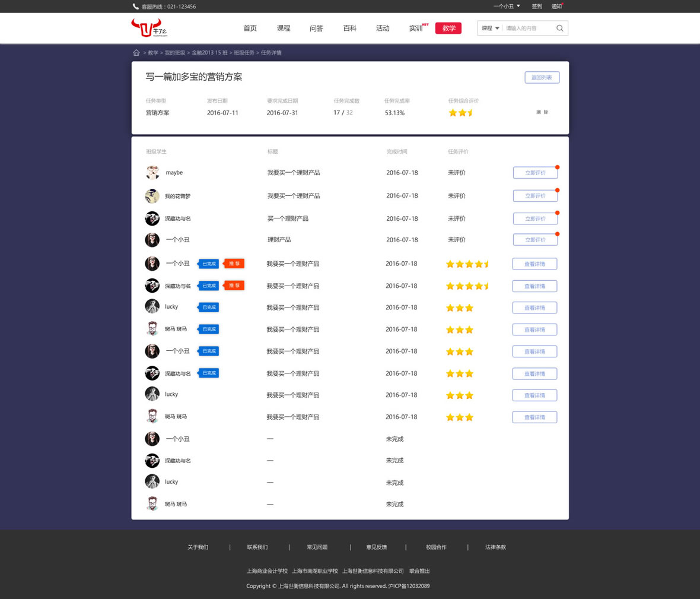This screenshot has width=700, height=599.
Task: Open 意见反馈 footer link
Action: [x=376, y=547]
